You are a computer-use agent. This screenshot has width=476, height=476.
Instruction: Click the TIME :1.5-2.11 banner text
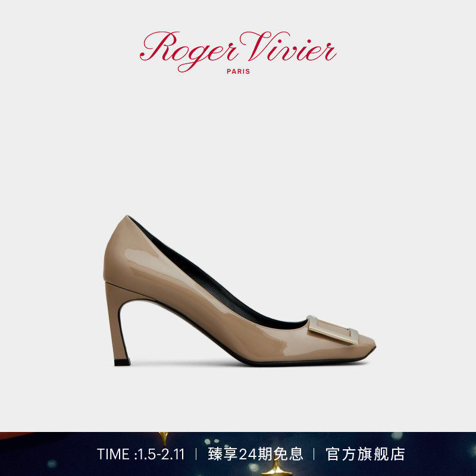[x=141, y=455]
